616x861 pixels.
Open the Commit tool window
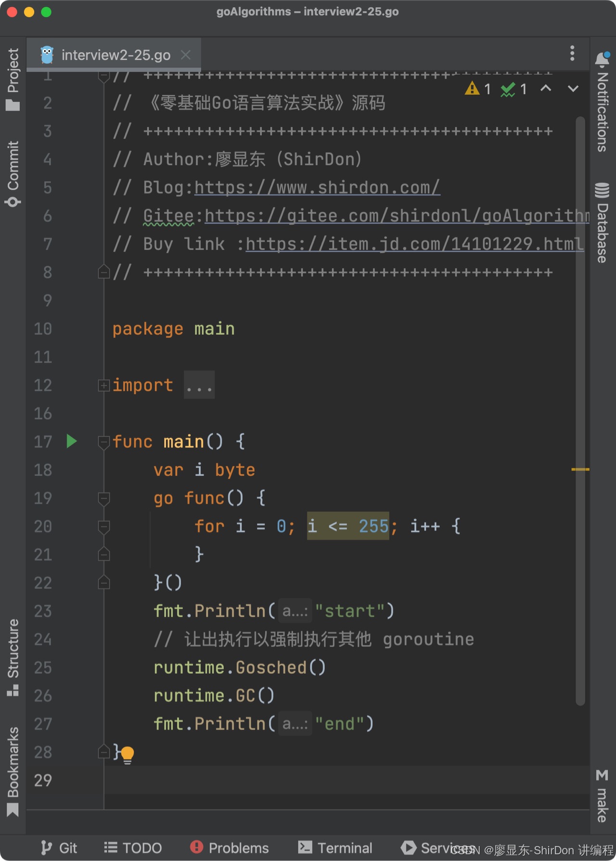coord(13,173)
